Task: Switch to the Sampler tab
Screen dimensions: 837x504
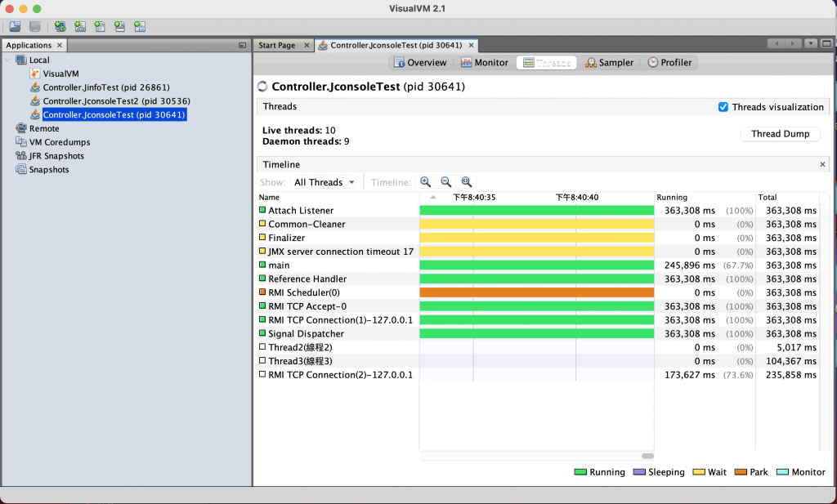Action: coord(609,62)
